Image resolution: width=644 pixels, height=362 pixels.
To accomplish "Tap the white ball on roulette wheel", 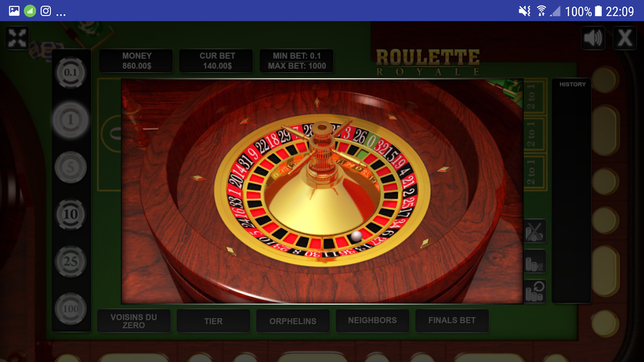I will click(357, 236).
